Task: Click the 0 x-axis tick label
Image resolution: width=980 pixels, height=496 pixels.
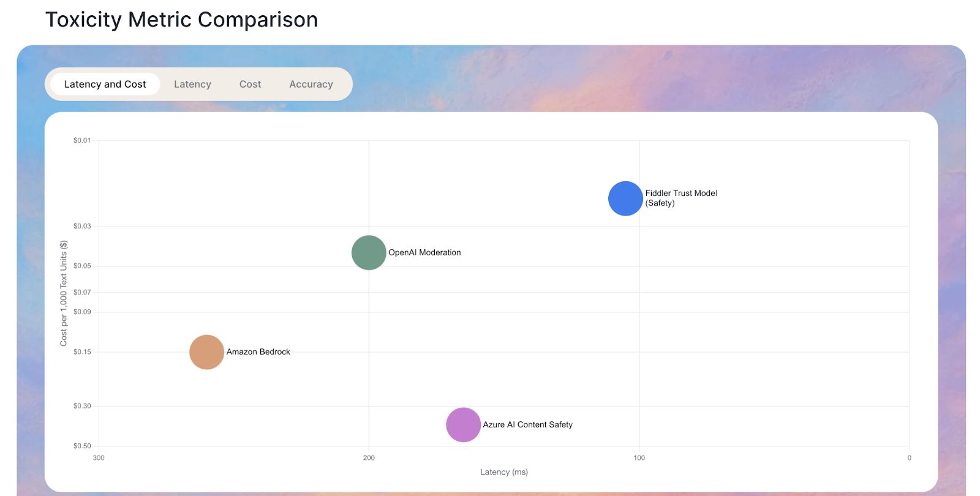Action: pyautogui.click(x=910, y=457)
